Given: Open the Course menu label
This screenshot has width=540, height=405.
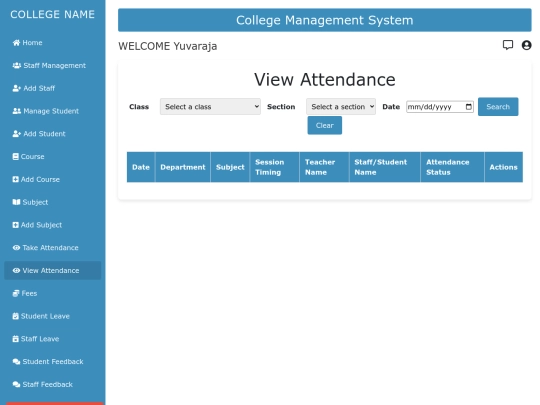Looking at the screenshot, I should (x=32, y=157).
